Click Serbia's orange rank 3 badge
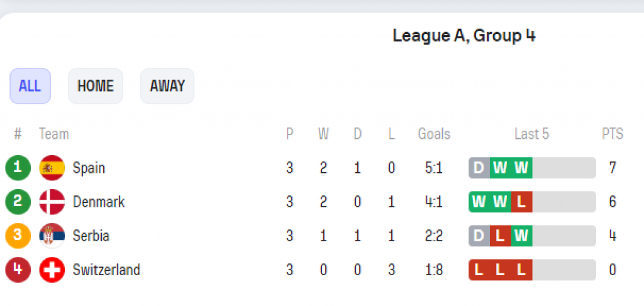Screen dimensions: 644x306 (x=18, y=236)
